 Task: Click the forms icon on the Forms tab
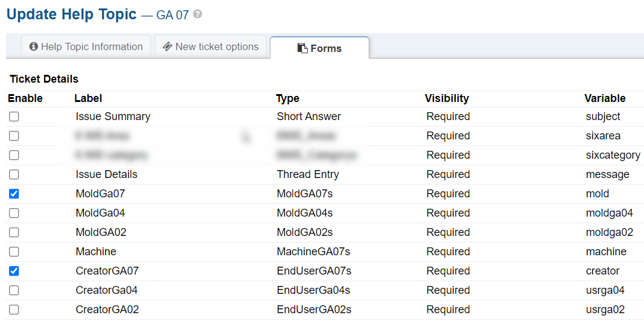302,48
